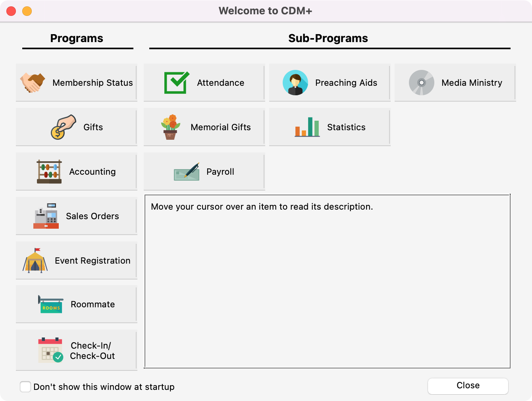This screenshot has width=532, height=401.
Task: Click the check and pen Payroll icon
Action: coord(187,172)
